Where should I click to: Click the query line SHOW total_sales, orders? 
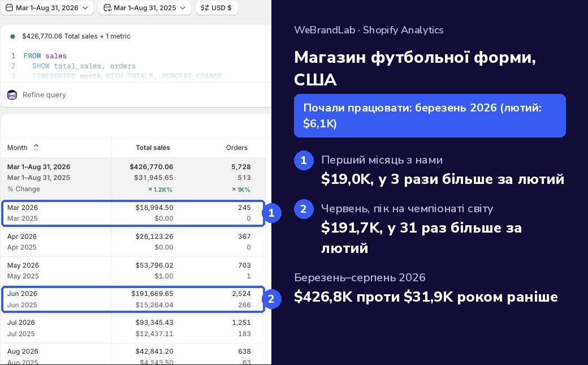(x=84, y=66)
